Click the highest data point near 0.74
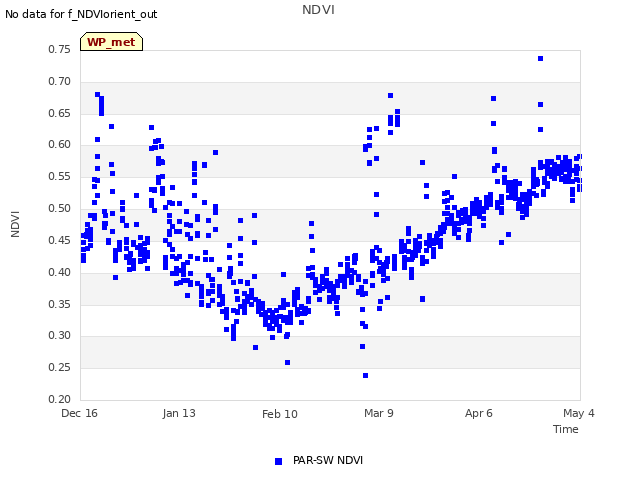 point(540,59)
